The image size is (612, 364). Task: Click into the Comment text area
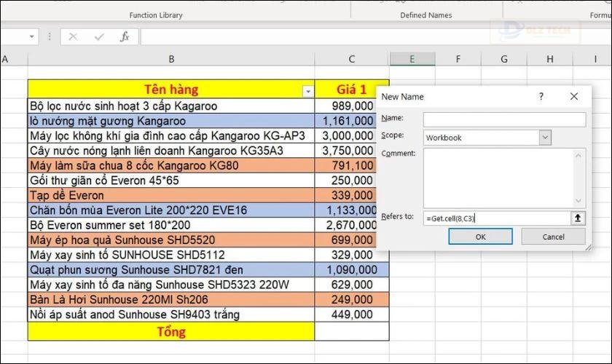[x=498, y=178]
